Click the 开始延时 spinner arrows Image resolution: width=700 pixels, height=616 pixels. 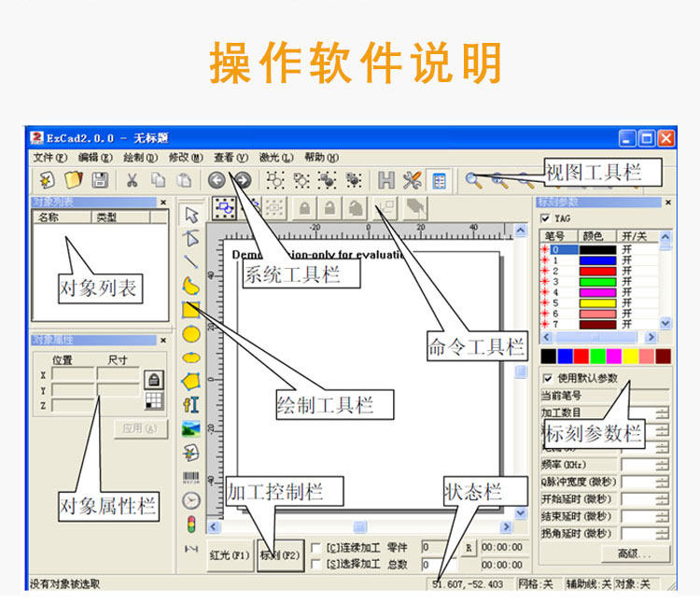click(663, 499)
